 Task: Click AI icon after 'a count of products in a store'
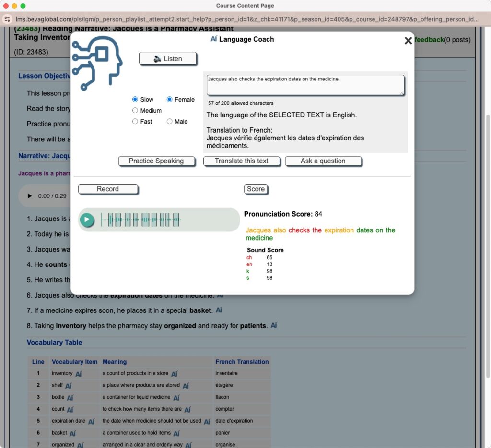(x=175, y=374)
